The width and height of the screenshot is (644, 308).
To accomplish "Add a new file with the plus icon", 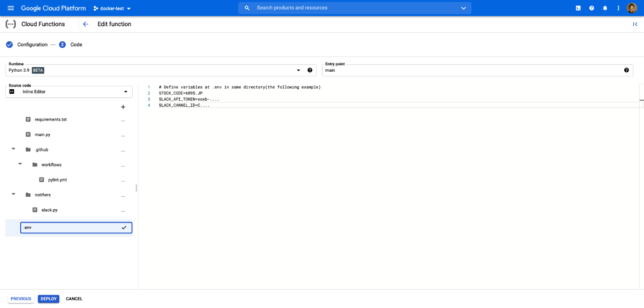I will (x=123, y=107).
